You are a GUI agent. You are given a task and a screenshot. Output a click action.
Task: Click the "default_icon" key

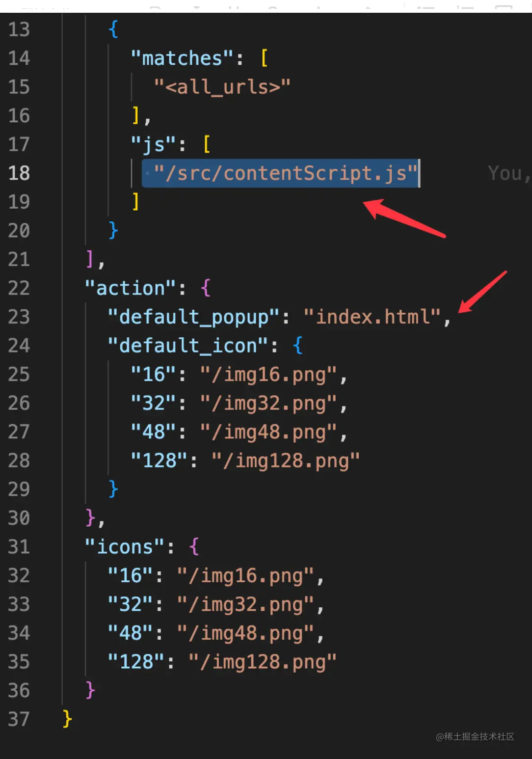(187, 346)
